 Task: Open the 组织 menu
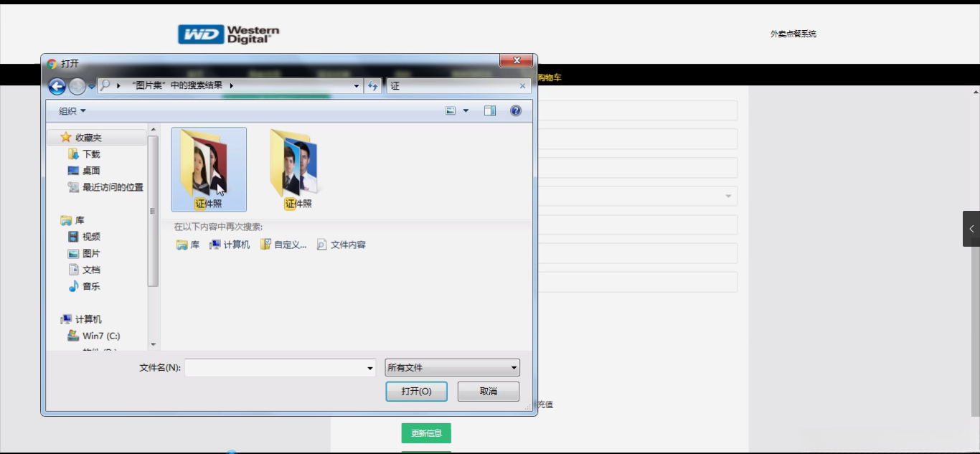coord(72,111)
